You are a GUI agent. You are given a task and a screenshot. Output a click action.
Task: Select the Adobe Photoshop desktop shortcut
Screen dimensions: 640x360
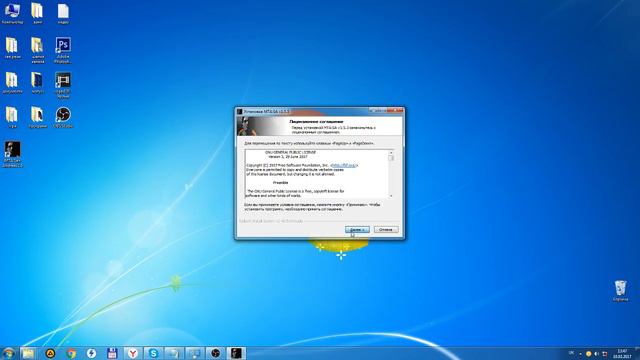pyautogui.click(x=63, y=51)
